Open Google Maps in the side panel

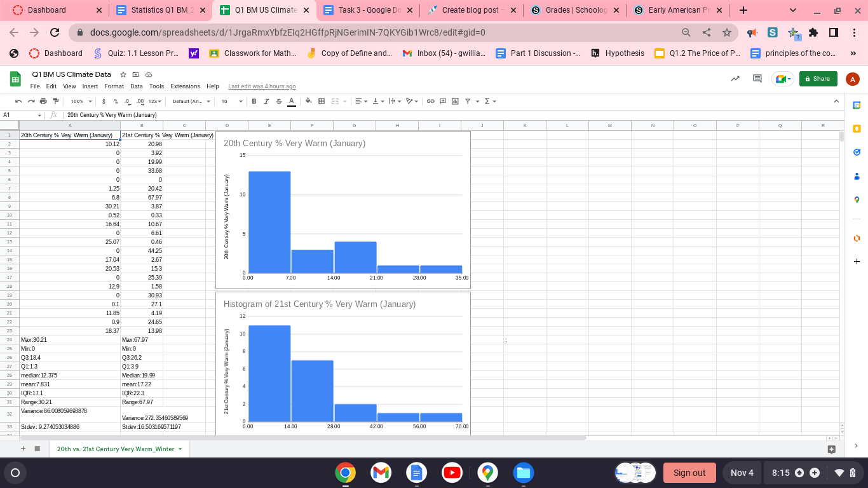(x=857, y=200)
